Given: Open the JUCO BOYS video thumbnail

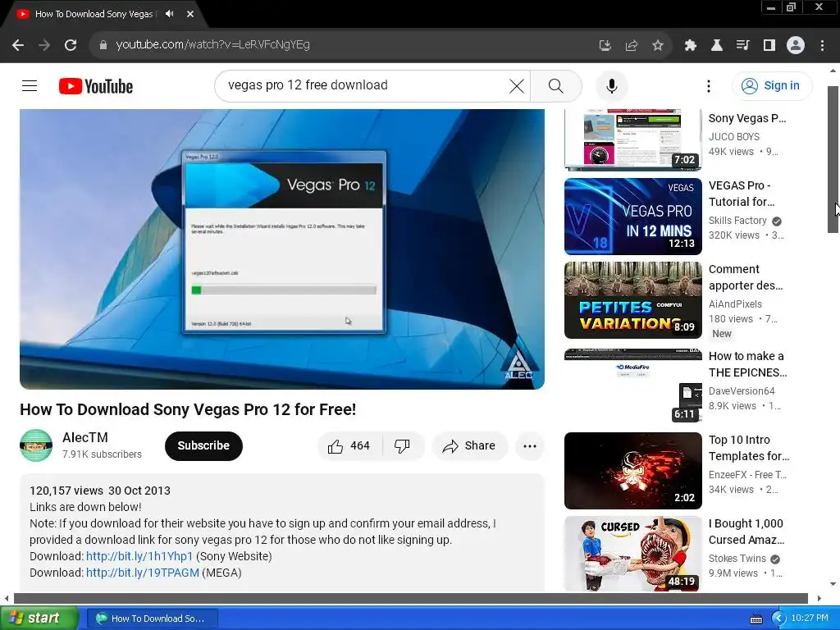Looking at the screenshot, I should coord(632,139).
